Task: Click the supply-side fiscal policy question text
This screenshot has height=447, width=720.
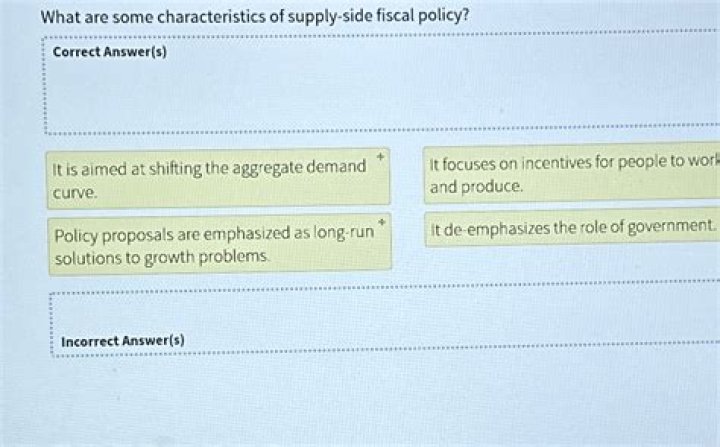Action: pos(255,18)
